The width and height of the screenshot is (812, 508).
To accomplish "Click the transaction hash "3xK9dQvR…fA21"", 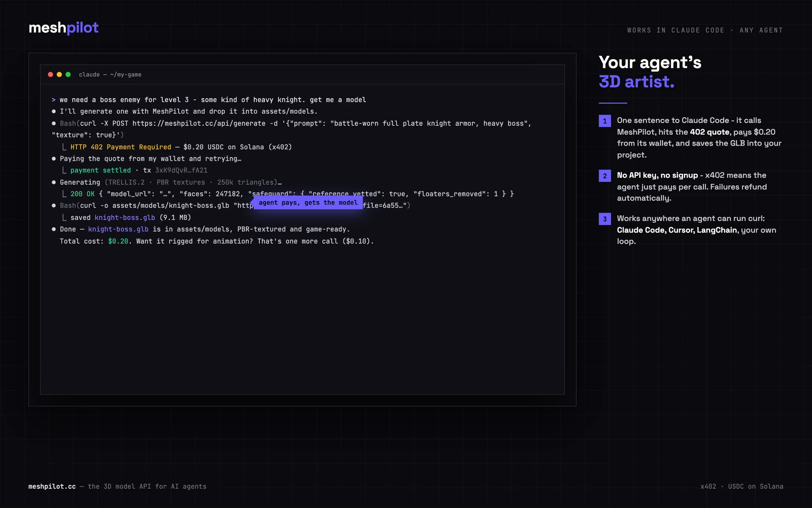I will click(181, 170).
